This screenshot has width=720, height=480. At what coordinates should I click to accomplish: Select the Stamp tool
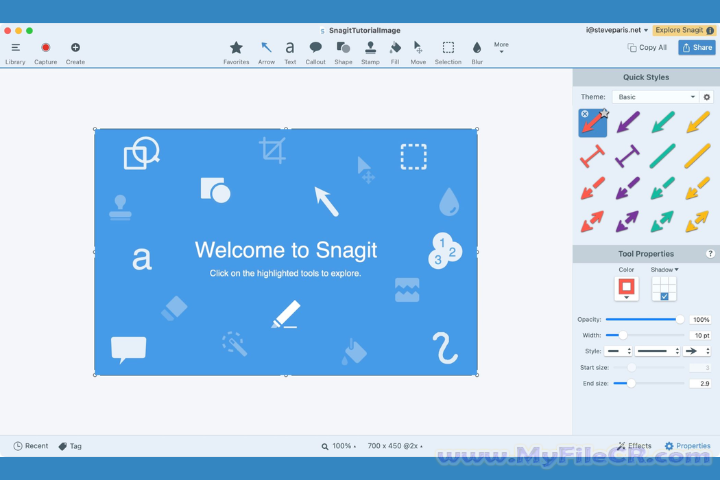click(370, 53)
